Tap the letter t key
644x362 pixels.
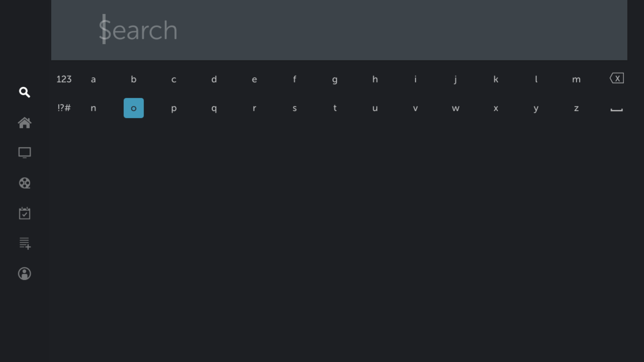pos(335,108)
